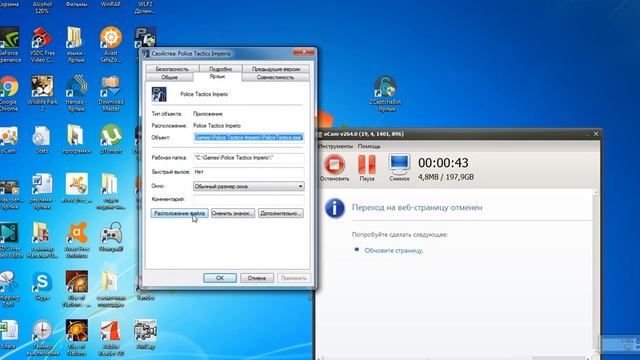The height and width of the screenshot is (360, 640).
Task: Open the программки folder icon
Action: click(76, 140)
